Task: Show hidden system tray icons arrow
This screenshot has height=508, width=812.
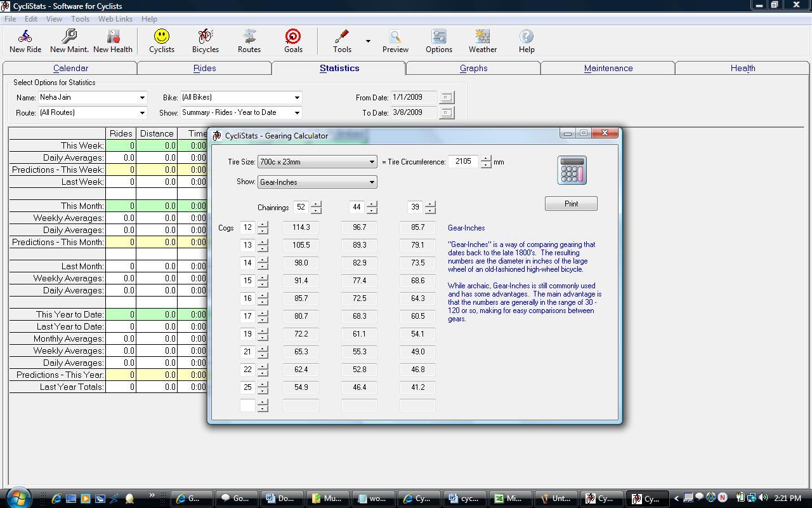Action: (x=676, y=498)
